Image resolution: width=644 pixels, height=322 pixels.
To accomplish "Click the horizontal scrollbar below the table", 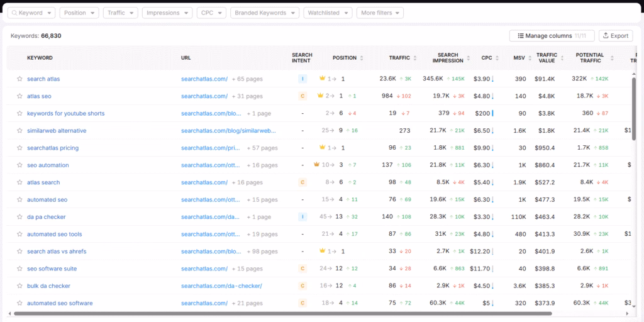I will coord(283,313).
